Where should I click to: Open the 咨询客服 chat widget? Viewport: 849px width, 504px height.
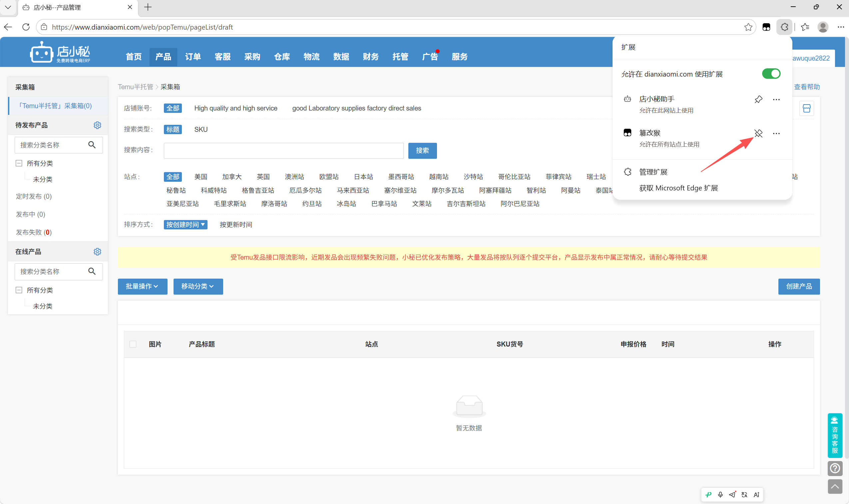pos(835,435)
